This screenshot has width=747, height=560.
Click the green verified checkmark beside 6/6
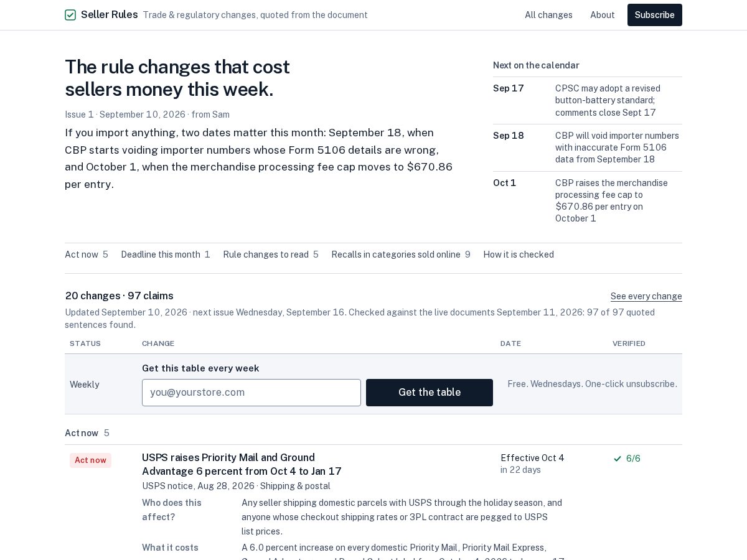(618, 459)
